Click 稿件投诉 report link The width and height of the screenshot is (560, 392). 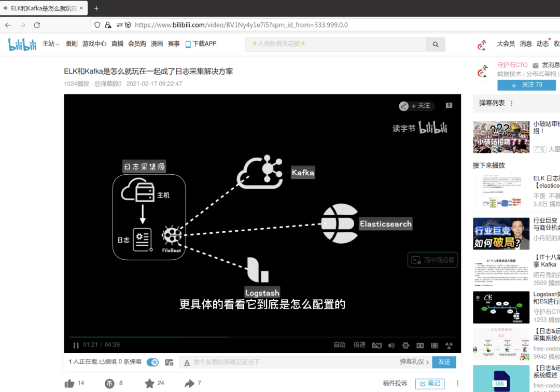coord(395,383)
